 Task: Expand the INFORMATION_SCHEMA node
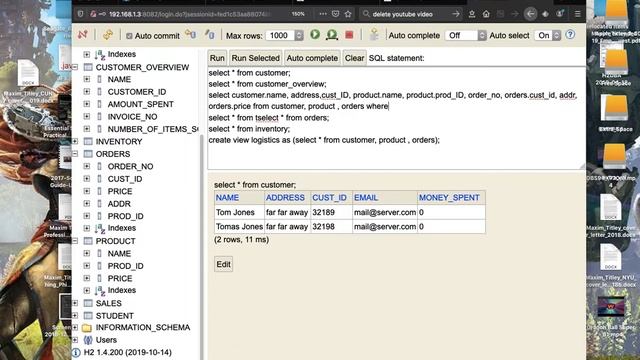click(75, 327)
